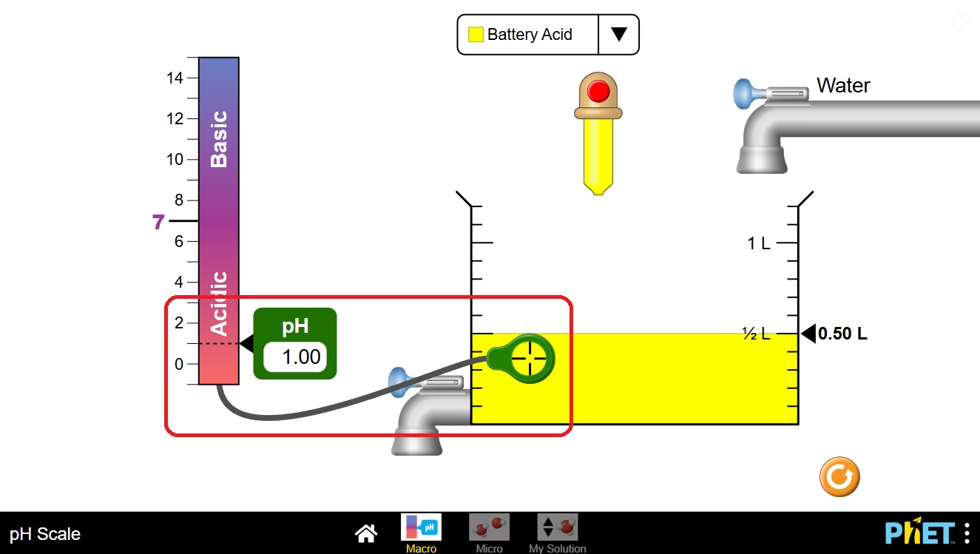Viewport: 980px width, 554px height.
Task: Click the ½ L beaker marking
Action: tap(756, 334)
